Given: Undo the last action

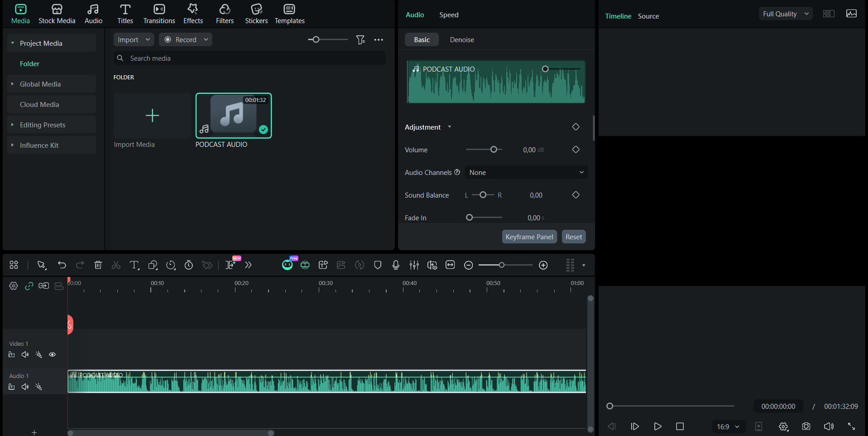Looking at the screenshot, I should tap(62, 265).
